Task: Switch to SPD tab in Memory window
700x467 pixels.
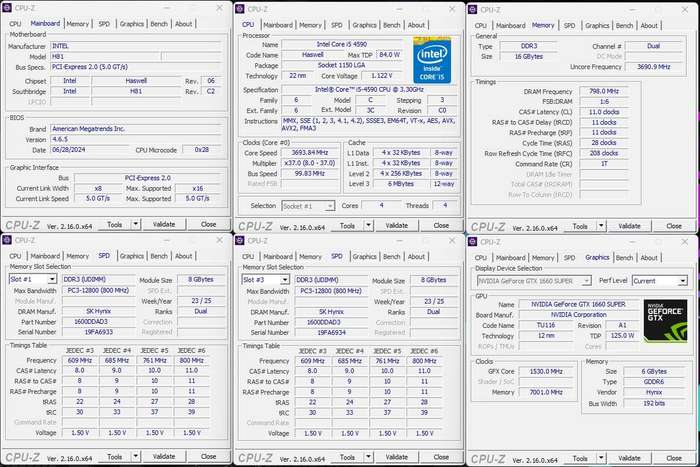Action: tap(569, 25)
